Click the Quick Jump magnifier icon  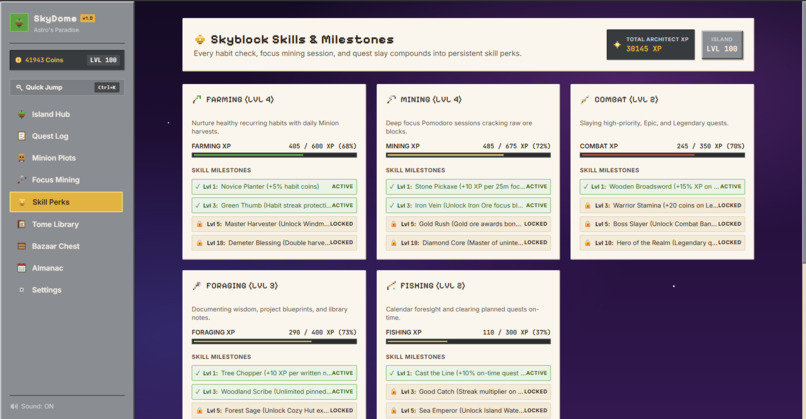[19, 87]
